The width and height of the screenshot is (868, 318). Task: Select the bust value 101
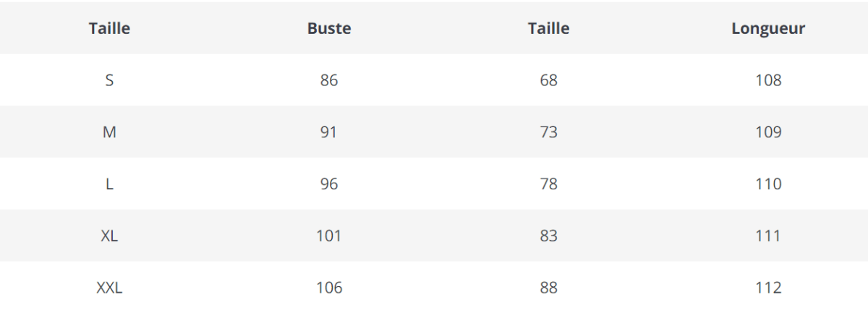329,236
